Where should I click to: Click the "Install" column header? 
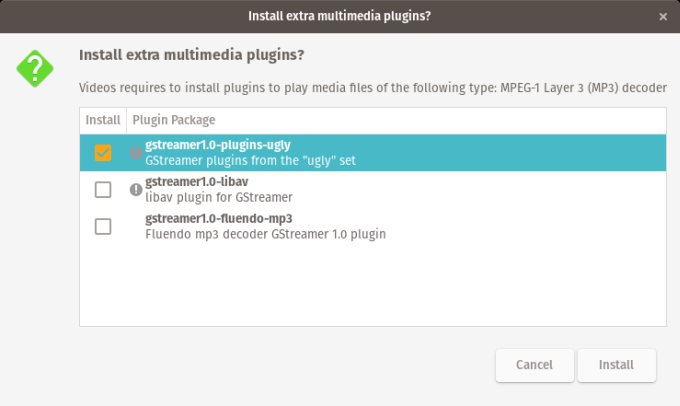[103, 120]
